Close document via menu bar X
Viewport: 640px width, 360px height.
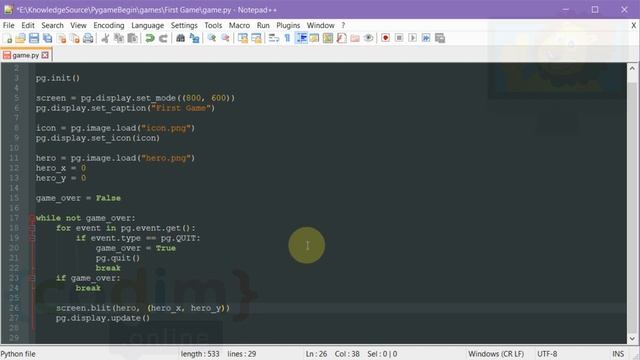pyautogui.click(x=633, y=26)
